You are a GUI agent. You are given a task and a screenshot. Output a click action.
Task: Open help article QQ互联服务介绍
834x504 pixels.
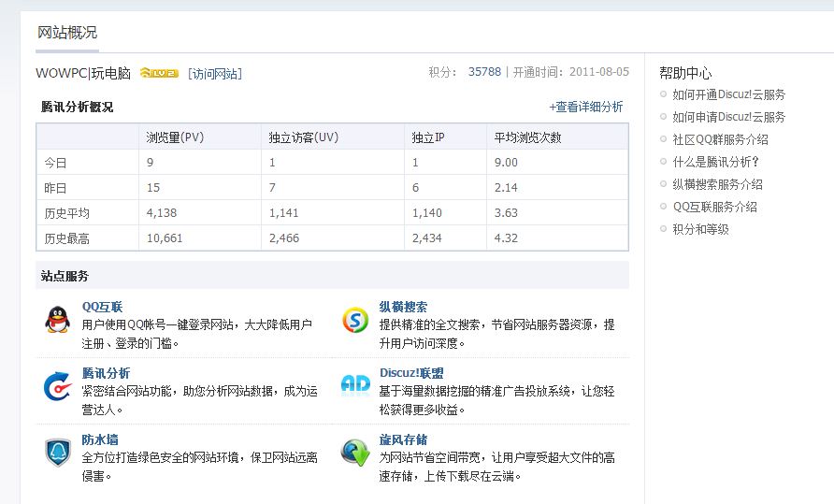714,207
